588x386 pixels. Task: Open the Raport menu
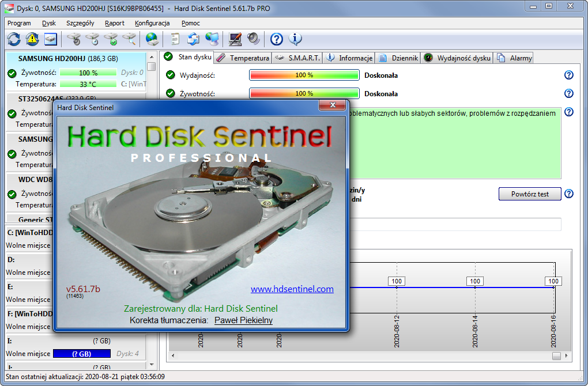pos(114,23)
